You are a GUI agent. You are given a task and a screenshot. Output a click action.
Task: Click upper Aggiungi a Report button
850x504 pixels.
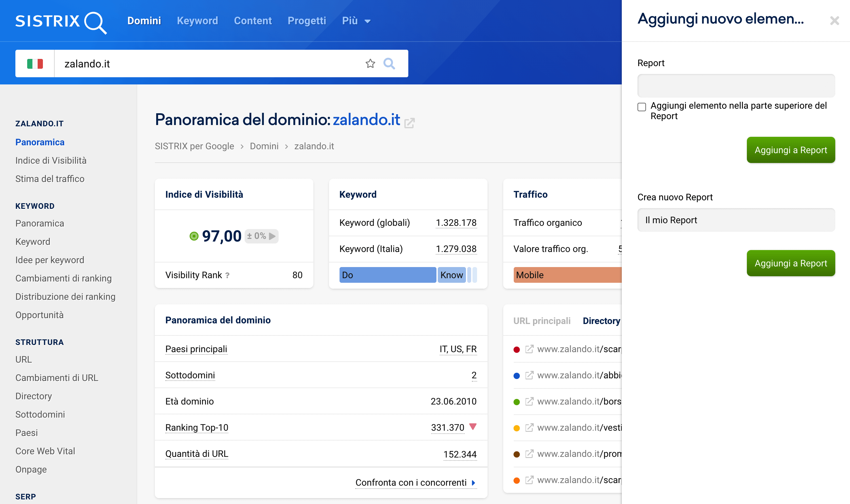pyautogui.click(x=791, y=150)
